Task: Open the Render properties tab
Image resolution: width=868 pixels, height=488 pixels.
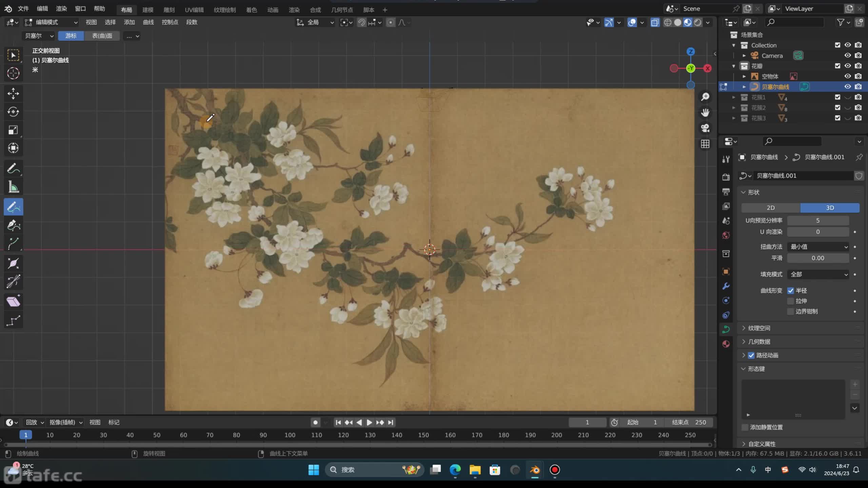Action: coord(726,177)
